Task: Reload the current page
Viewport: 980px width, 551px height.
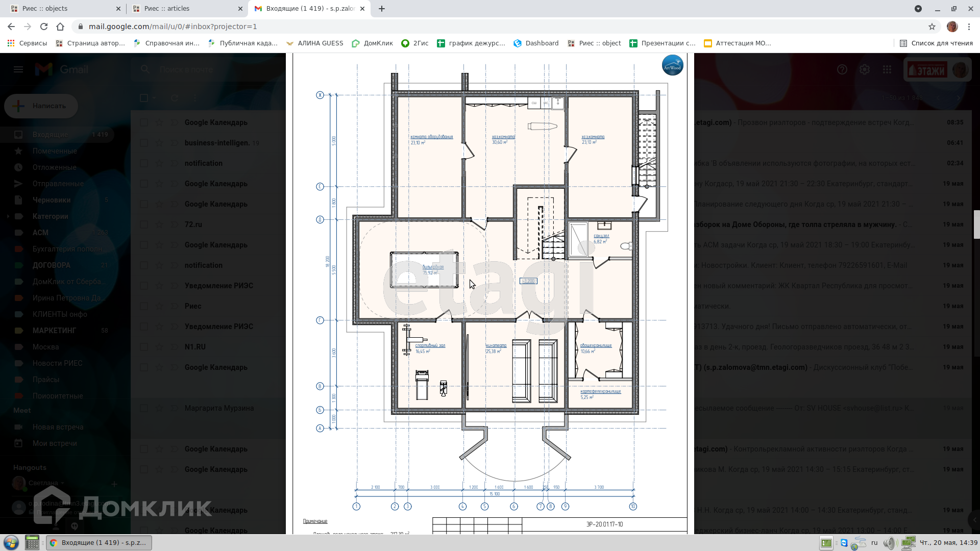Action: [x=44, y=27]
